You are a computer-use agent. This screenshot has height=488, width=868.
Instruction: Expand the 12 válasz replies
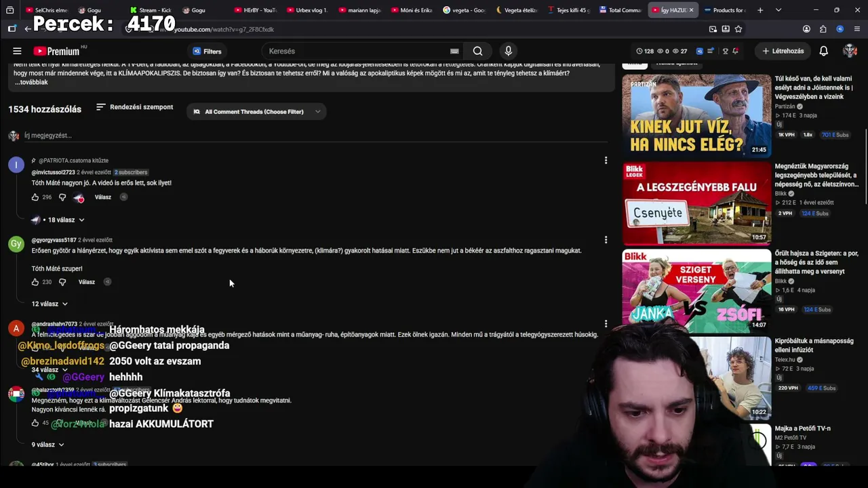(x=50, y=304)
